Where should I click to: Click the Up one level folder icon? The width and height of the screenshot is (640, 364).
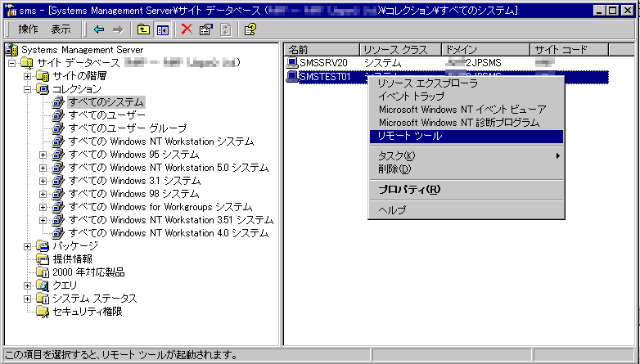point(143,29)
